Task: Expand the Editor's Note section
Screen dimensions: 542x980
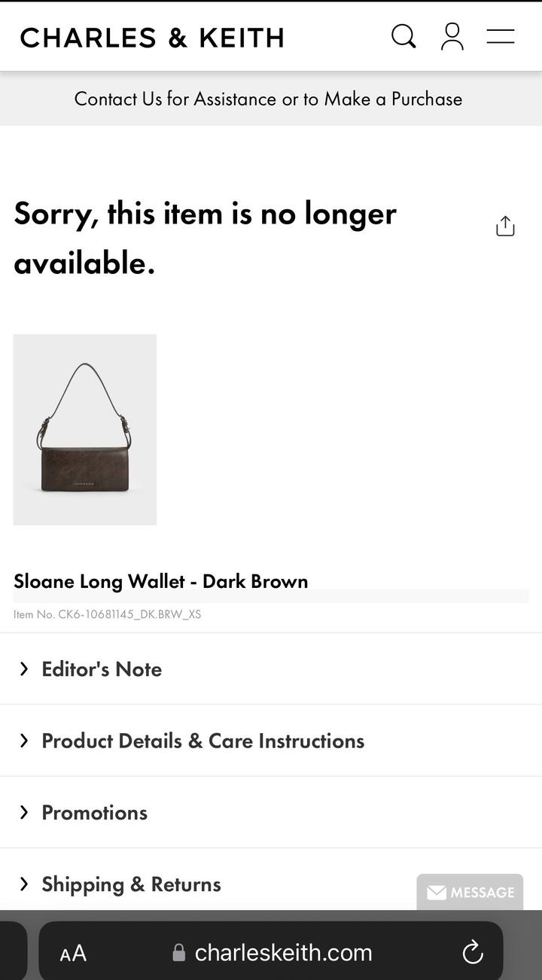Action: point(102,669)
